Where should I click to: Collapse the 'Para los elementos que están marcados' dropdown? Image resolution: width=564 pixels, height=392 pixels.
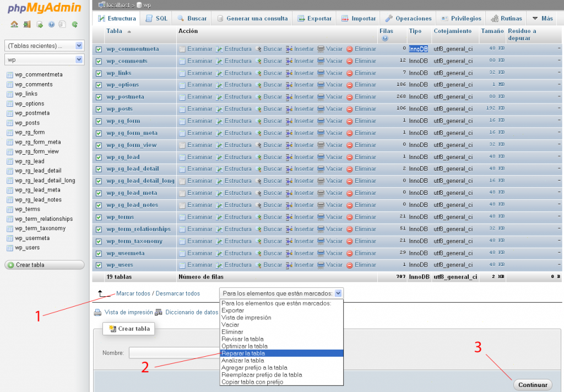[x=281, y=293]
